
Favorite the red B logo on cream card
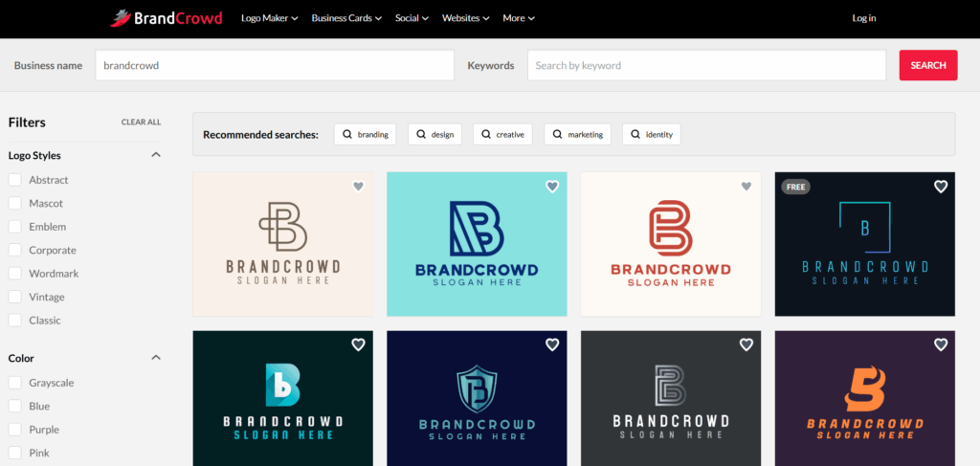point(746,187)
